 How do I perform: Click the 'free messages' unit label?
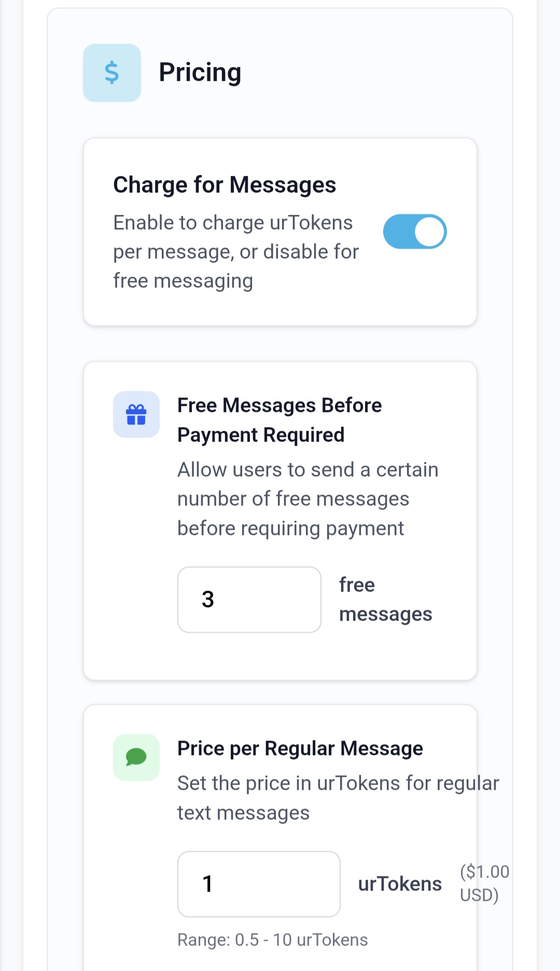385,599
